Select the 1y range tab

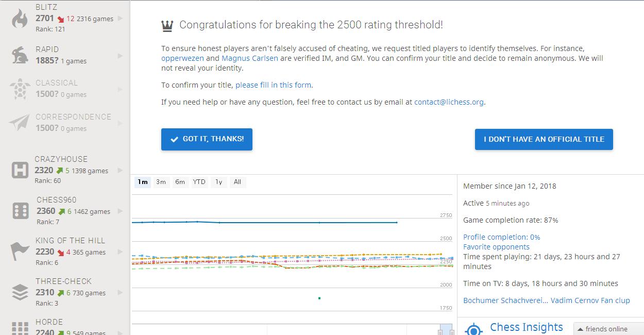(219, 182)
